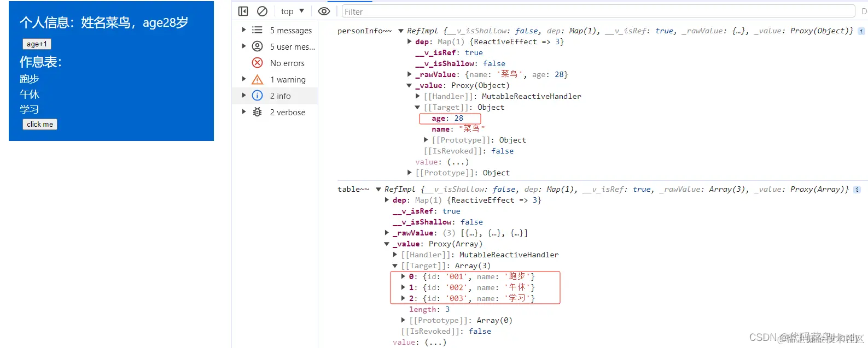Collapse personInfo _value Proxy(Object)
The height and width of the screenshot is (348, 868).
click(409, 85)
